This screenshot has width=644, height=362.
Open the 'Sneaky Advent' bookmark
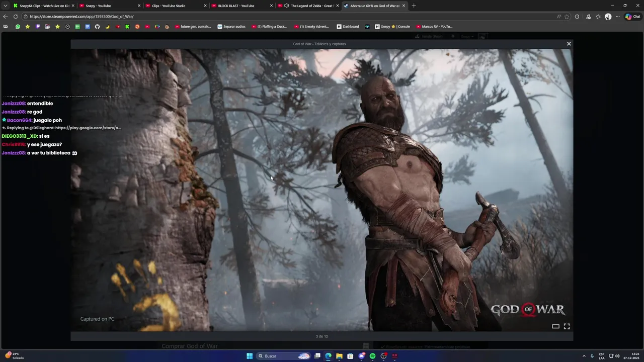(x=312, y=27)
